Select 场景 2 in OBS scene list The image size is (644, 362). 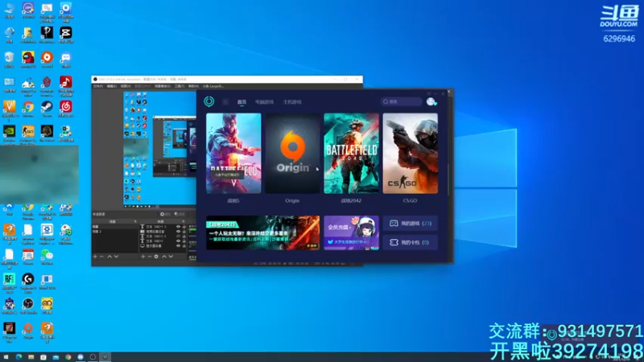114,232
